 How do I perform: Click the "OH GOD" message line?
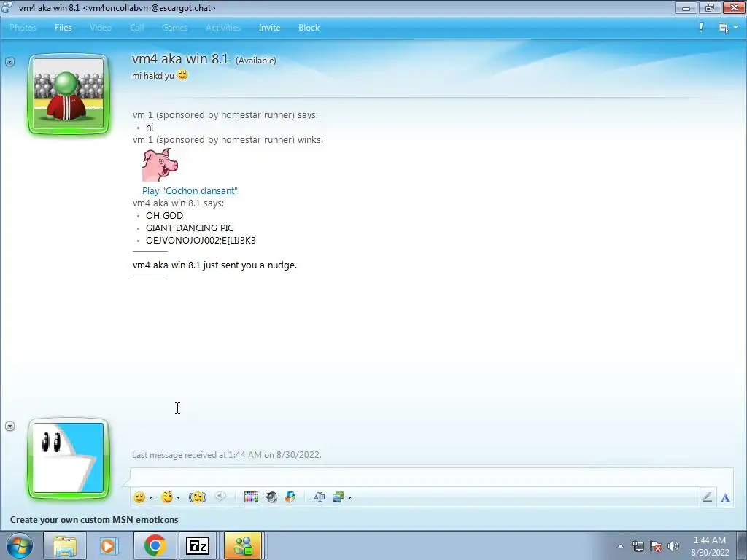point(164,215)
